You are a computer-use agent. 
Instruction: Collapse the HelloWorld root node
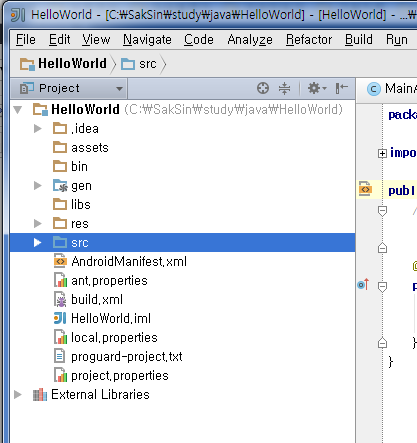pyautogui.click(x=18, y=110)
